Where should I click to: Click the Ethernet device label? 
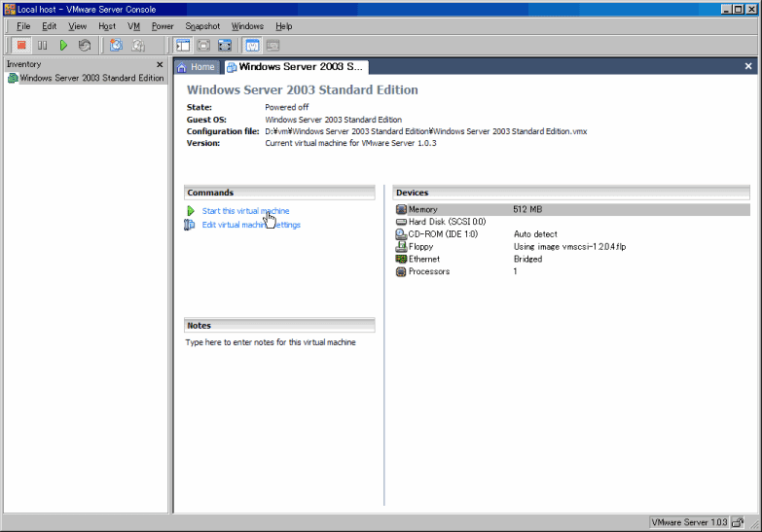[x=423, y=259]
